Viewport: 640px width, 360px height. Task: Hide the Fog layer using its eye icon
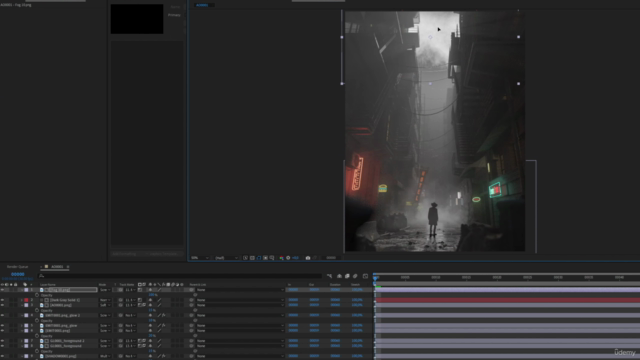coord(2,290)
